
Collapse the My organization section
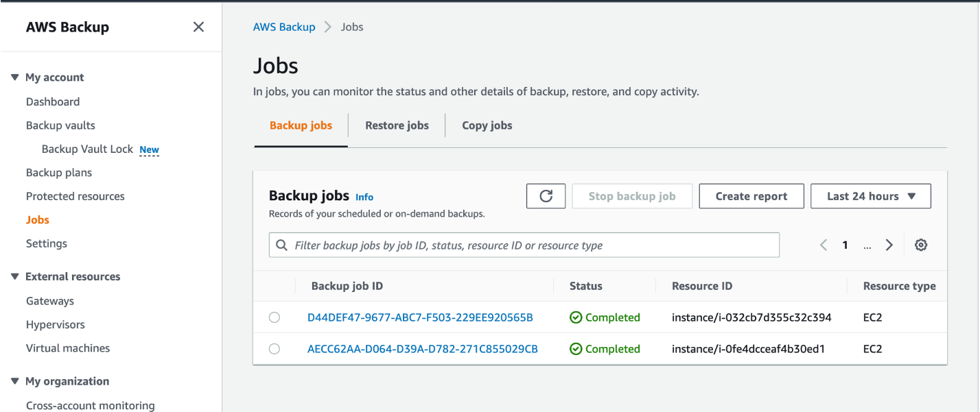click(x=15, y=381)
